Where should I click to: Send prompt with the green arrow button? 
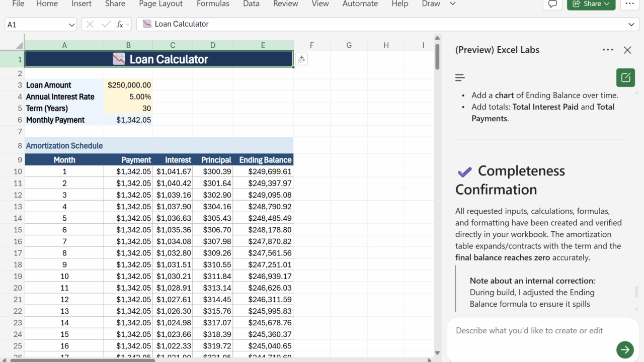625,349
